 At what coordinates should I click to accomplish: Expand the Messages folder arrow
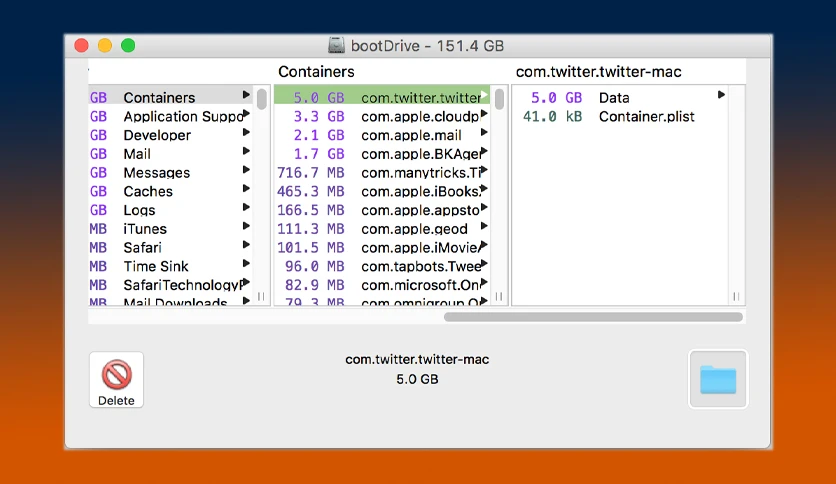click(x=246, y=170)
